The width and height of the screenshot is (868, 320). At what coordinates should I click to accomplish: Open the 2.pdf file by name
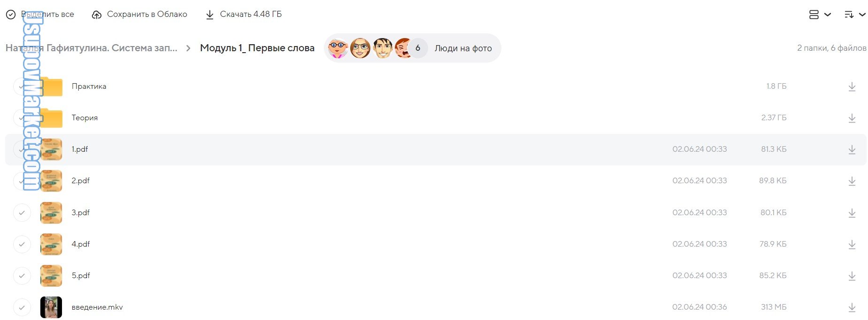point(80,181)
